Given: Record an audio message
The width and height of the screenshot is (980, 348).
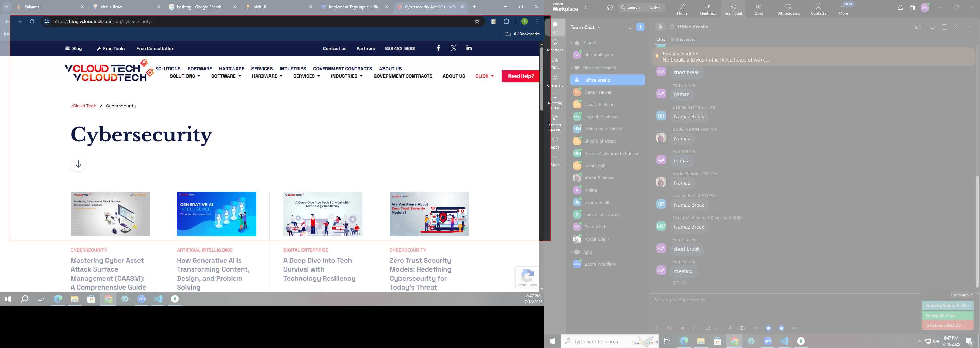Looking at the screenshot, I should [x=729, y=328].
